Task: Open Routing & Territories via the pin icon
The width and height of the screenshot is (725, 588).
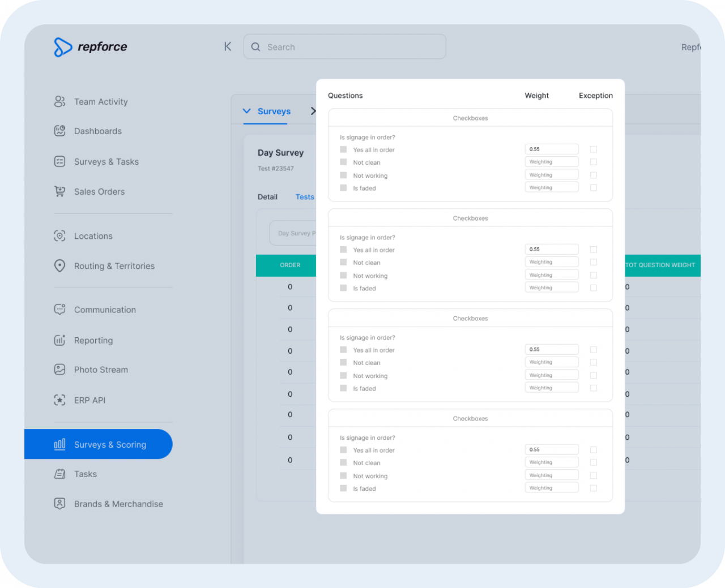Action: click(x=60, y=266)
